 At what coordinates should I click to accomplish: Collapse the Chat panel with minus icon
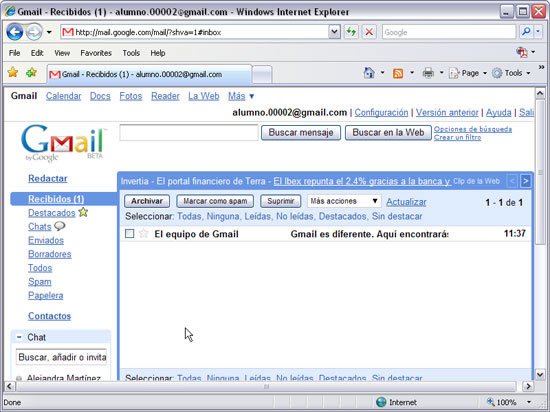click(19, 337)
